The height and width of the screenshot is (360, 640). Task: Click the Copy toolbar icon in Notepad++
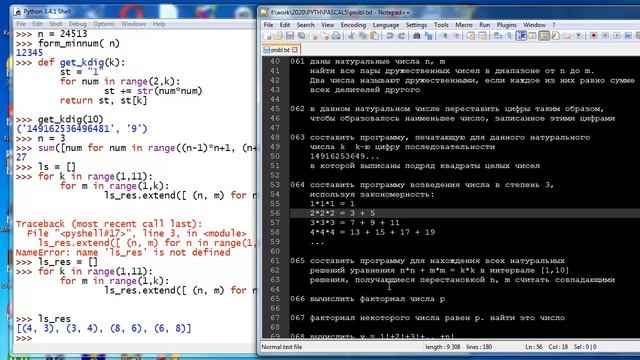[363, 36]
